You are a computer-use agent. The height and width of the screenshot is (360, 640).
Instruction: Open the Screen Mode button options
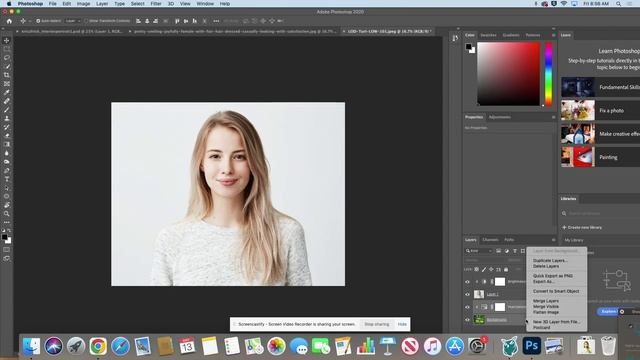(x=7, y=258)
